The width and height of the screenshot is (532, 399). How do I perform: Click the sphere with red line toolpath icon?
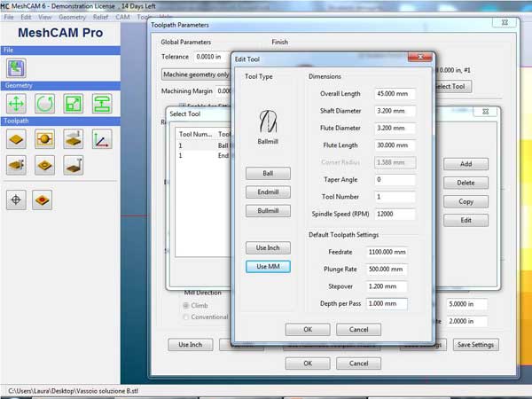[44, 139]
